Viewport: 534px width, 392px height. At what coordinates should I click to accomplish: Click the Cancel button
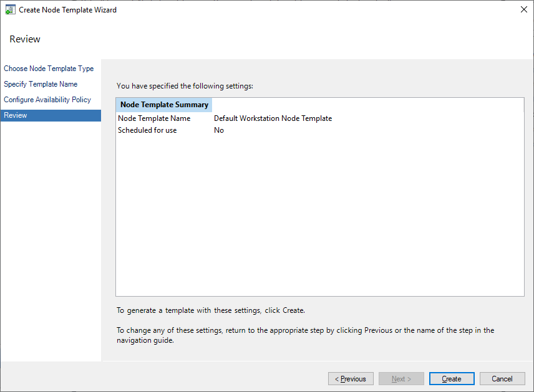pyautogui.click(x=502, y=378)
